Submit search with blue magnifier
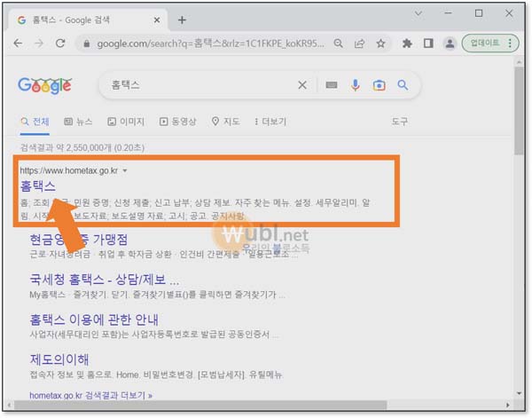Screen dimensions: 532x418 pyautogui.click(x=403, y=85)
